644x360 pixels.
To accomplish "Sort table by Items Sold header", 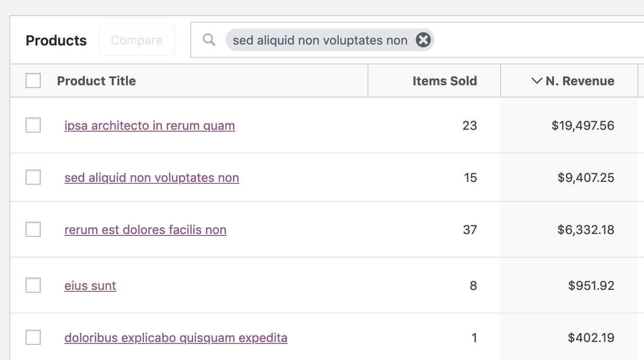I will click(445, 81).
